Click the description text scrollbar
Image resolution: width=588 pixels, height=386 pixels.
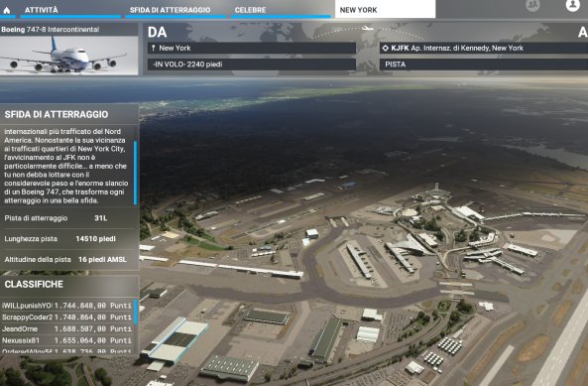(x=135, y=173)
